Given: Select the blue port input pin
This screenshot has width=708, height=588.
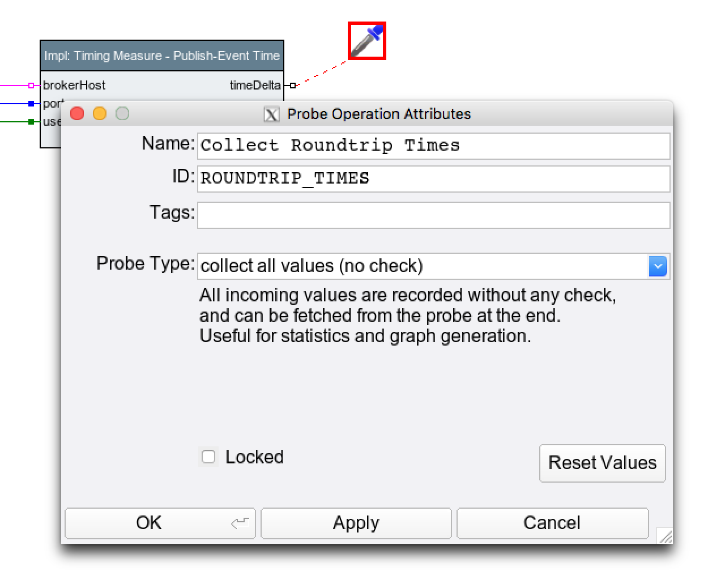Looking at the screenshot, I should 31,104.
